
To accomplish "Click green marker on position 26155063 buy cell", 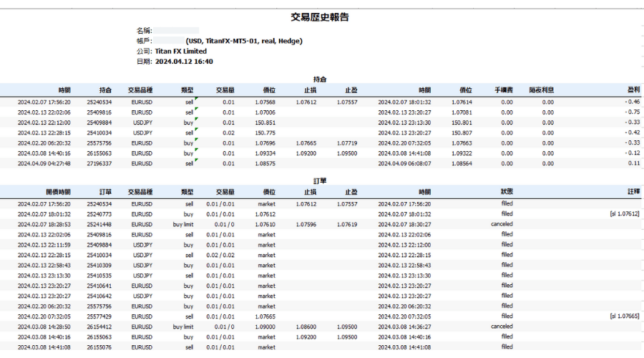I will click(x=195, y=150).
